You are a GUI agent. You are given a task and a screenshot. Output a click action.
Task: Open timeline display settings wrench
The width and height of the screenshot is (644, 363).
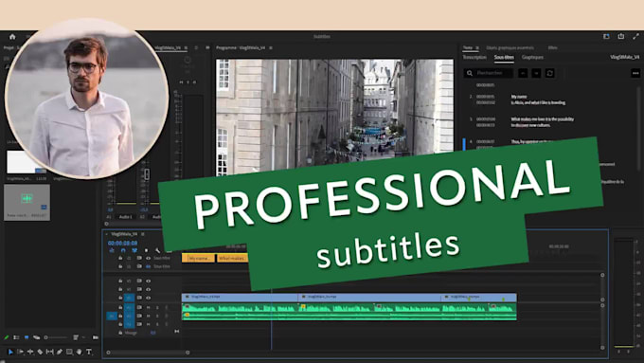click(158, 250)
